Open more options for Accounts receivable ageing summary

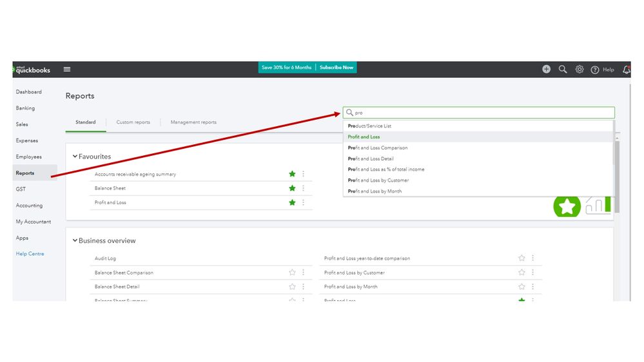(303, 174)
